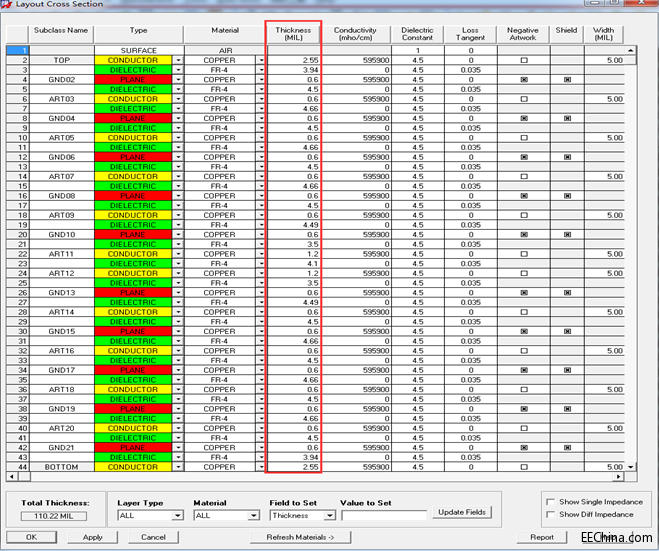Click the Loss Tangent column header
The image size is (659, 551).
coord(470,34)
